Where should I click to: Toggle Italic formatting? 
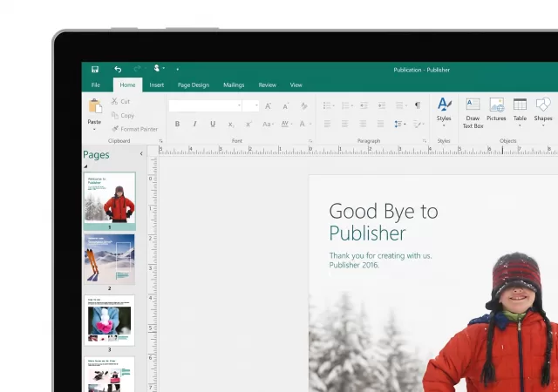[194, 124]
